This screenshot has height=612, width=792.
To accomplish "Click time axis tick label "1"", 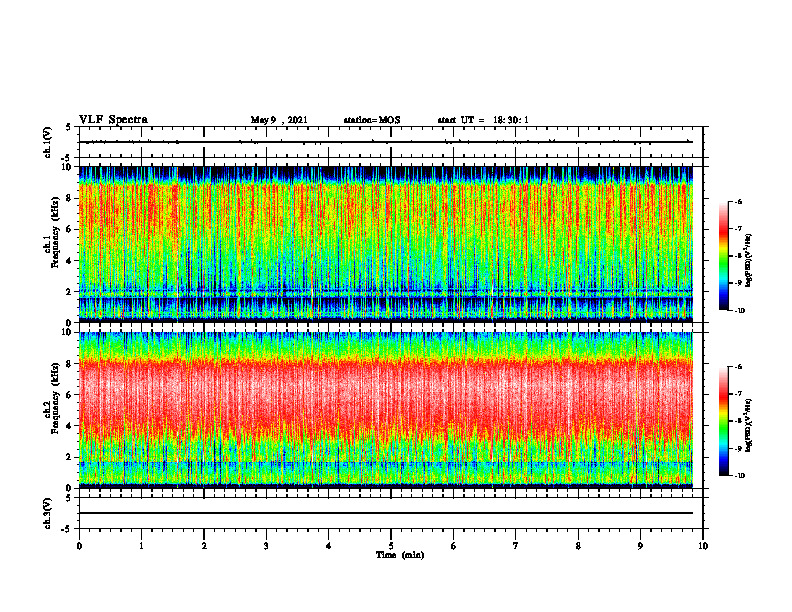I will tap(141, 546).
